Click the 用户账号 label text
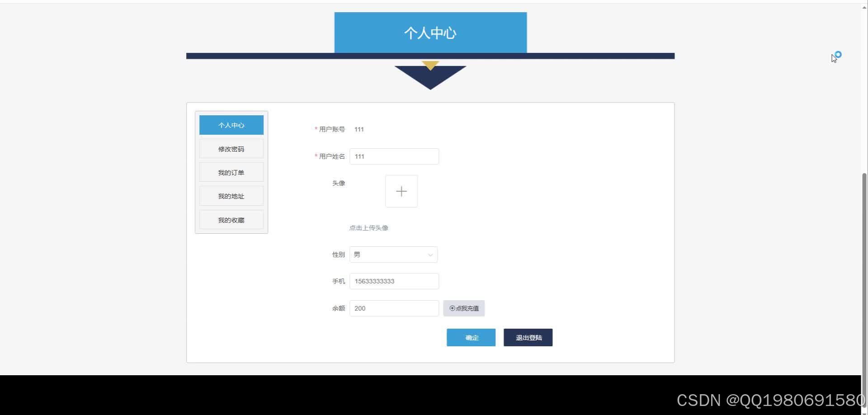 tap(332, 129)
